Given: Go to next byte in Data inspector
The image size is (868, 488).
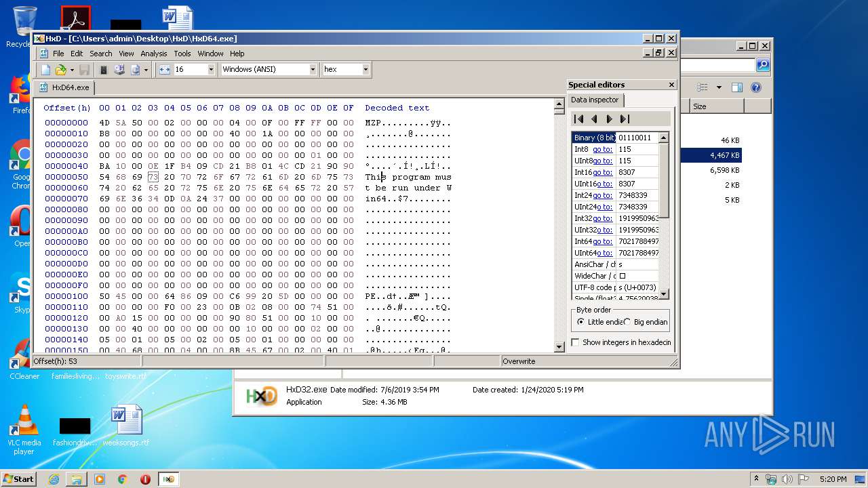Looking at the screenshot, I should tap(609, 119).
